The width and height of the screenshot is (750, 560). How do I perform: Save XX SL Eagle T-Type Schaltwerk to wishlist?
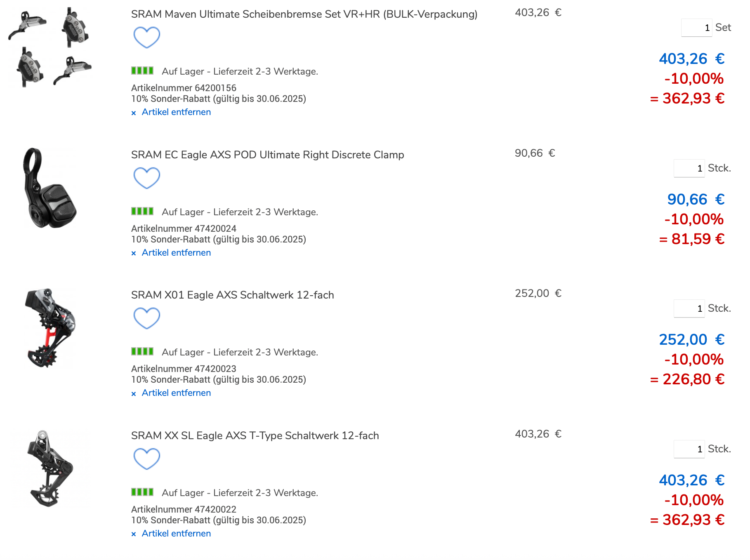(x=146, y=459)
